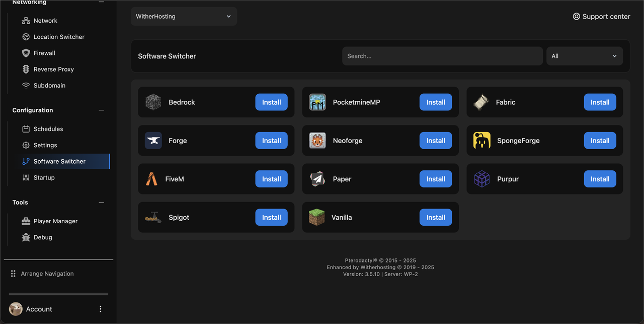Screen dimensions: 644x324
Task: Click the Settings label in the sidebar
Action: click(x=45, y=145)
